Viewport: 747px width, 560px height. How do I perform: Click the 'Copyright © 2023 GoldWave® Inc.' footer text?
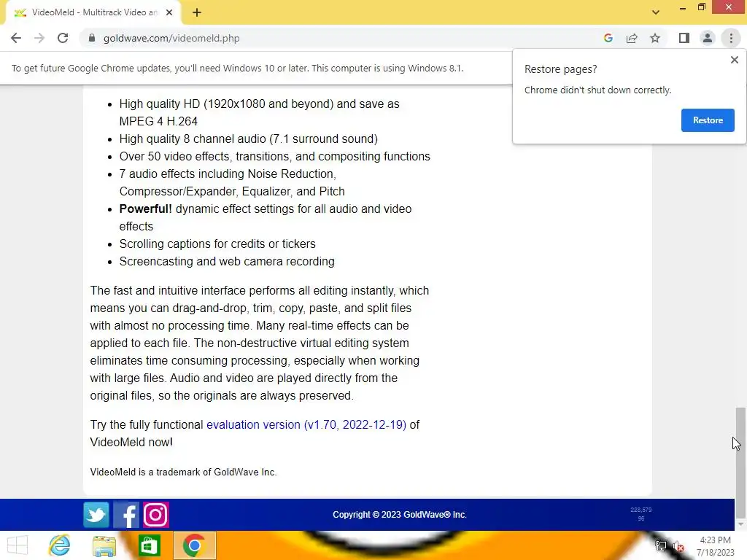click(x=399, y=515)
